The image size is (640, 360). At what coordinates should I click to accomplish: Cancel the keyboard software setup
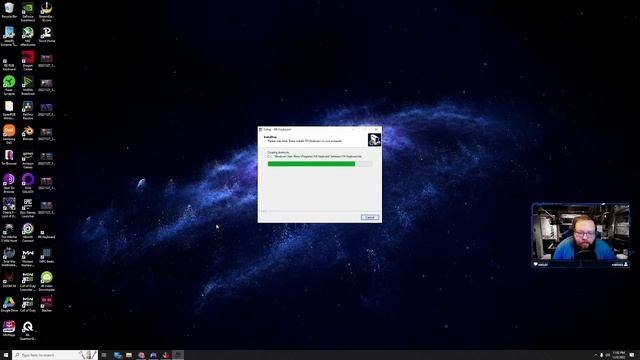click(370, 217)
